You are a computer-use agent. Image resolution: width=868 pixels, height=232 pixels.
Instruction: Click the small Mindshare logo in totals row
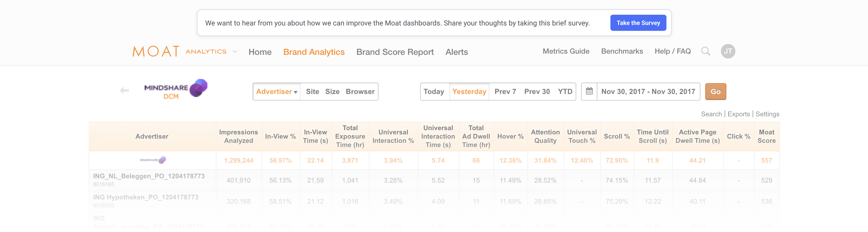(152, 160)
